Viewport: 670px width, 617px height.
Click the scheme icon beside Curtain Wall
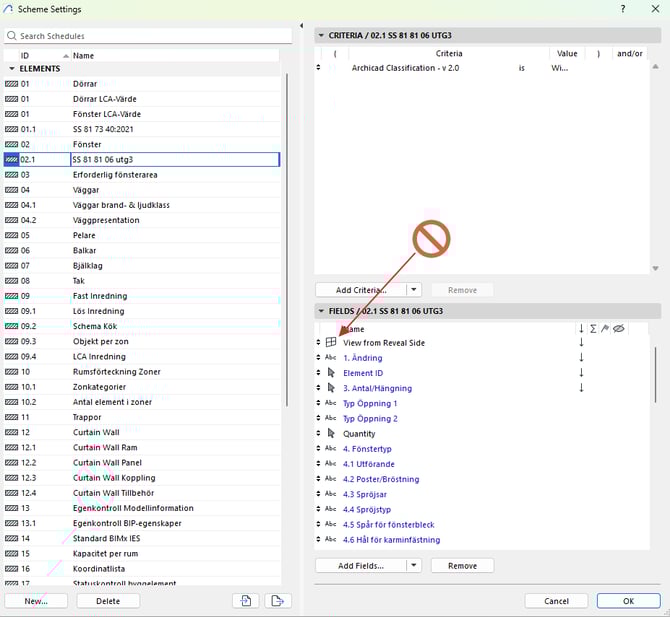[x=12, y=432]
